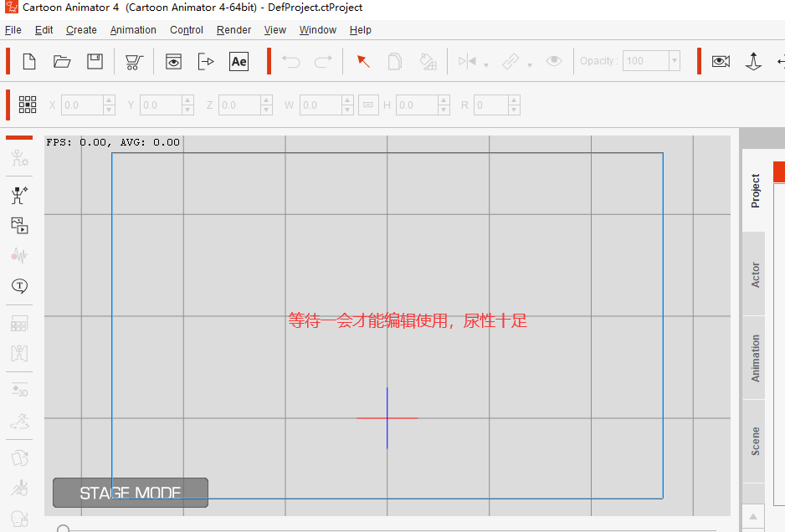Click the X position field
785x532 pixels.
[x=82, y=105]
